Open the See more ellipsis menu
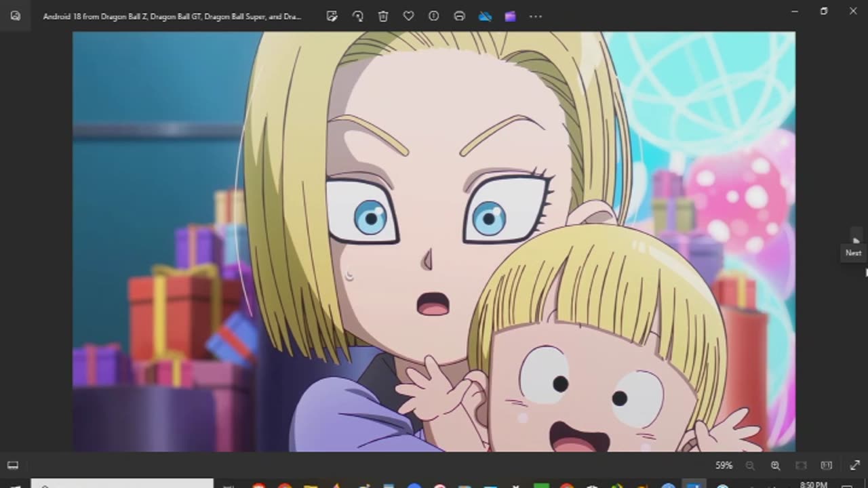Screen dimensions: 868x488 536,16
